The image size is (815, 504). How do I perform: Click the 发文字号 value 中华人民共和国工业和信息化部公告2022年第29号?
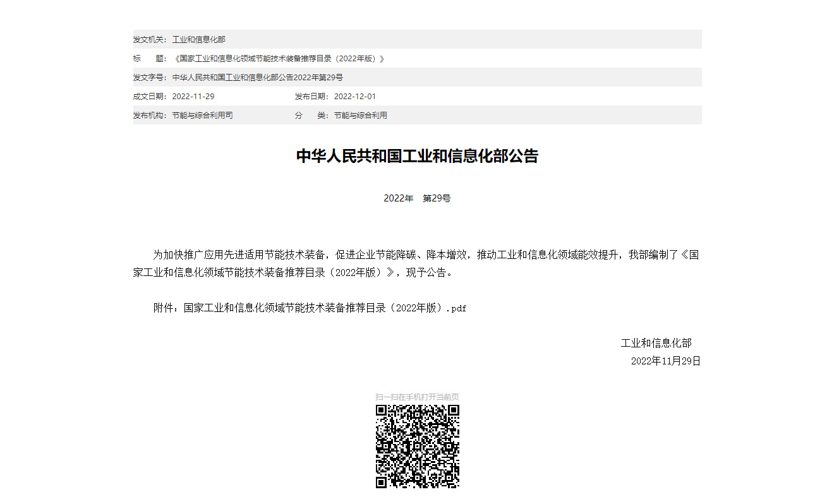tap(258, 78)
